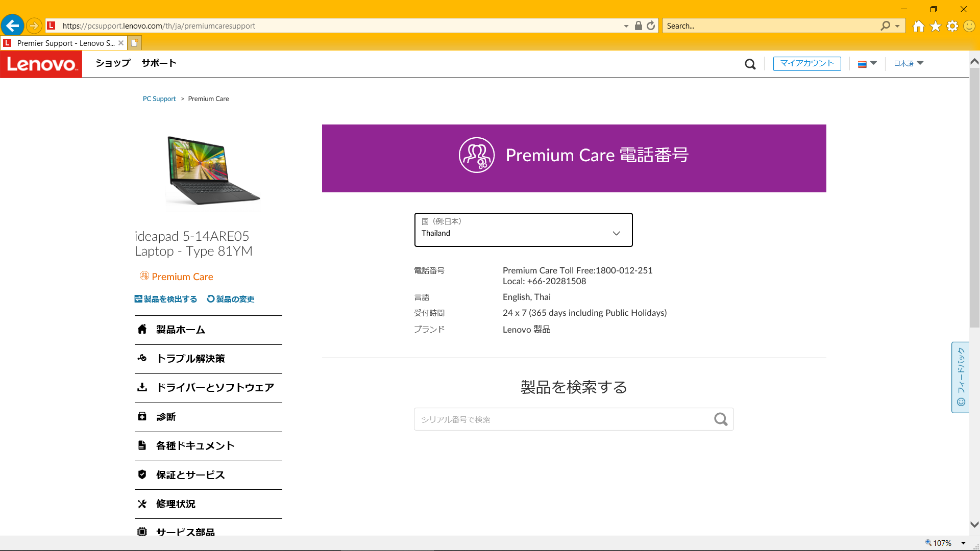Click the icon beside トラブル解決策
The height and width of the screenshot is (551, 980).
click(142, 358)
